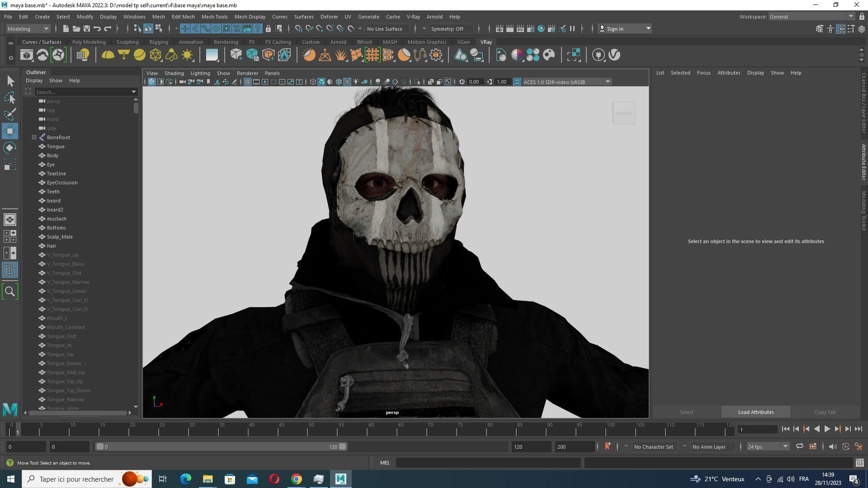Open scene folder icon in status line
Viewport: 868px width, 488px height.
point(76,29)
